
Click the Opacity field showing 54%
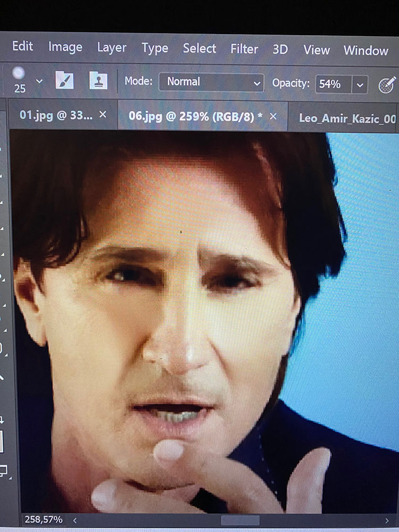332,84
